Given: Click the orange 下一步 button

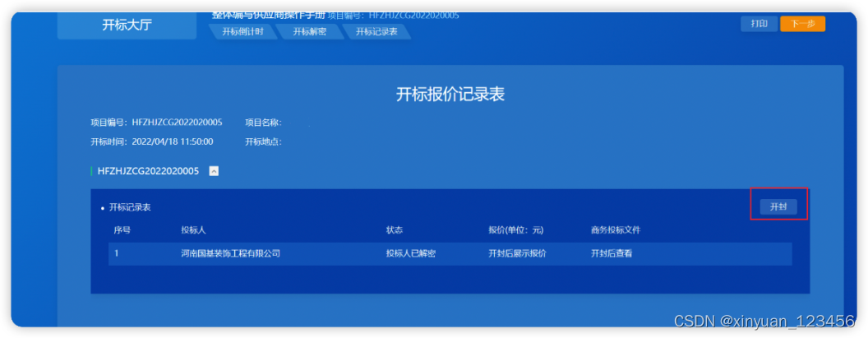Looking at the screenshot, I should (x=802, y=24).
